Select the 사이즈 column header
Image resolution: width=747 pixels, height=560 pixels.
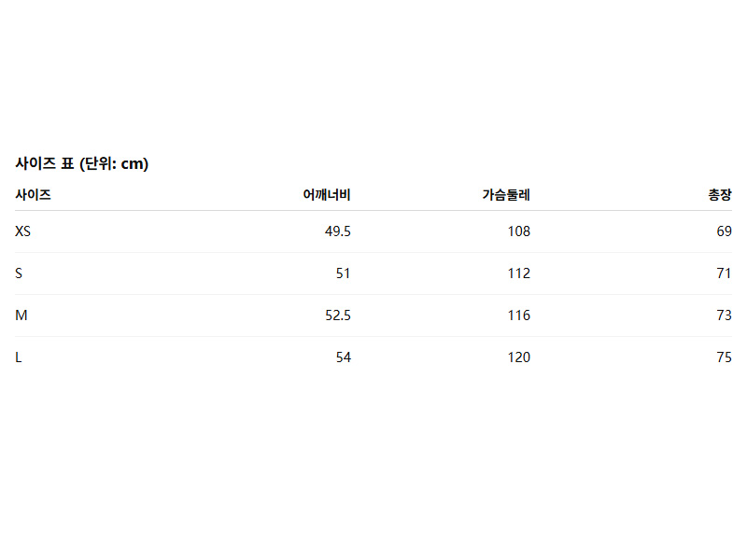[x=33, y=195]
